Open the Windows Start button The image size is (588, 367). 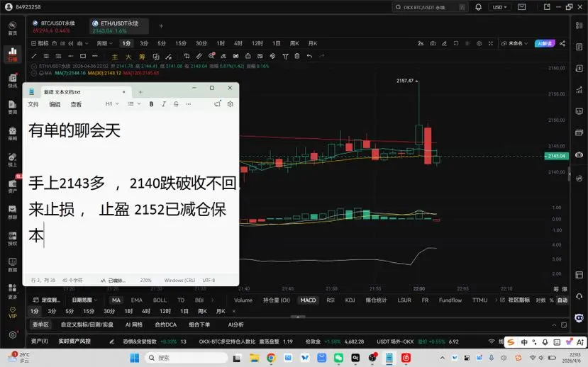tap(135, 358)
